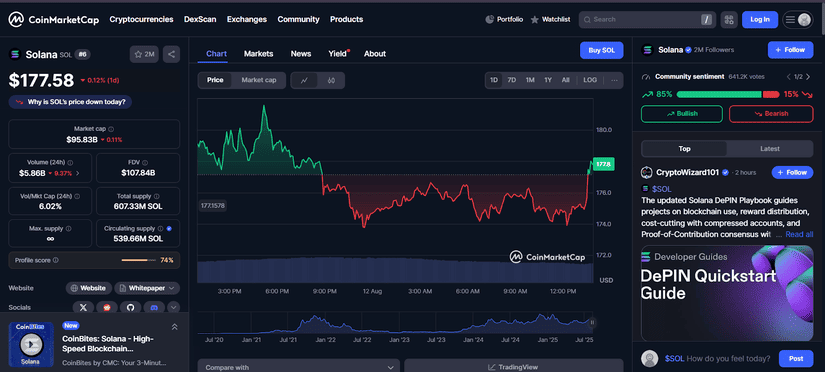
Task: Open the X (Twitter) social icon
Action: 83,307
